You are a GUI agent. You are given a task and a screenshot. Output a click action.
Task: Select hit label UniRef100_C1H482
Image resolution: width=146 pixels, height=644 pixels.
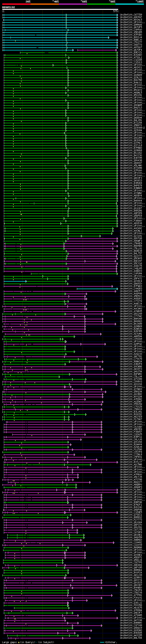point(131,542)
